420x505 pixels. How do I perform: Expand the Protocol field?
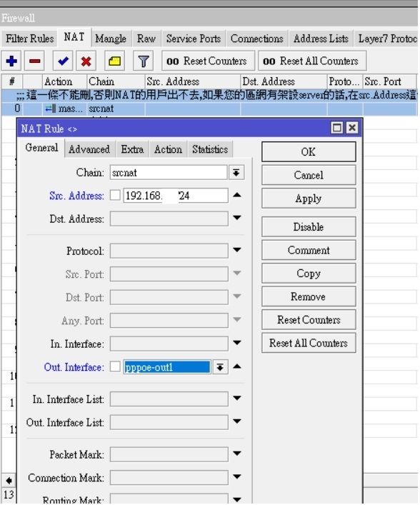point(237,250)
